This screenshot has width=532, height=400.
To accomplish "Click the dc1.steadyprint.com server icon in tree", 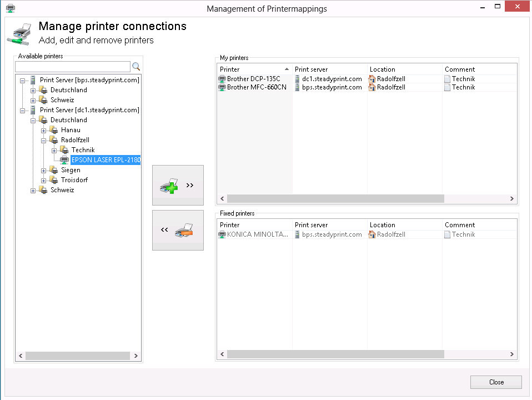I will coord(33,110).
